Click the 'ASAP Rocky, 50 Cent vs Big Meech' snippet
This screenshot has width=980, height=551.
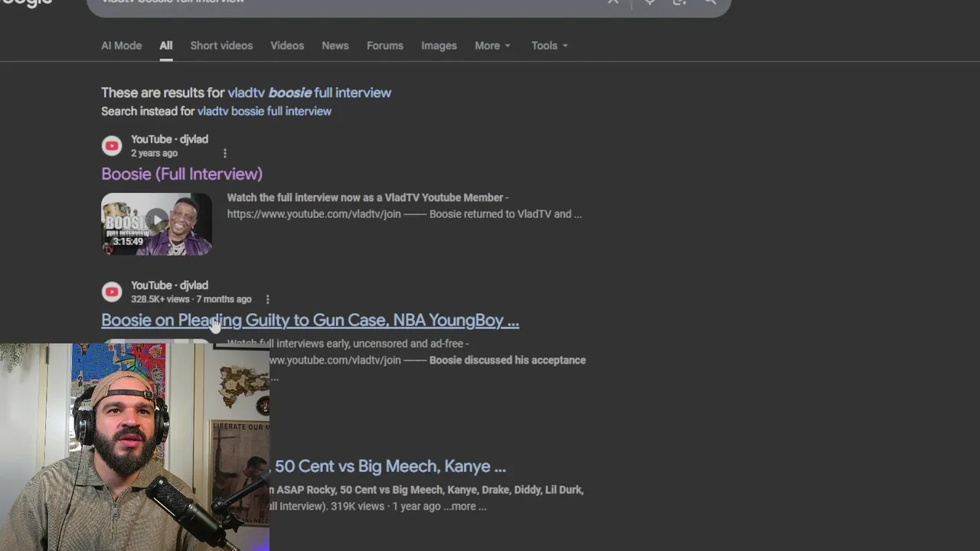click(426, 497)
